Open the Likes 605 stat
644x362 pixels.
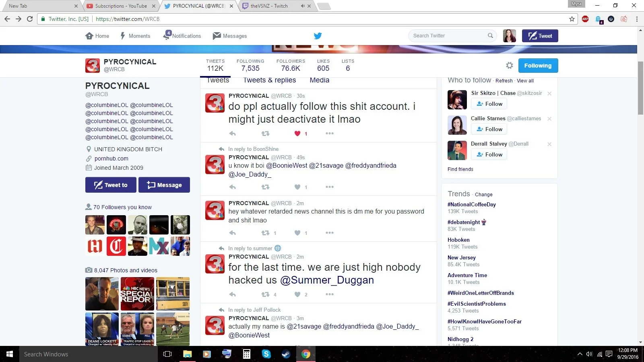point(323,66)
